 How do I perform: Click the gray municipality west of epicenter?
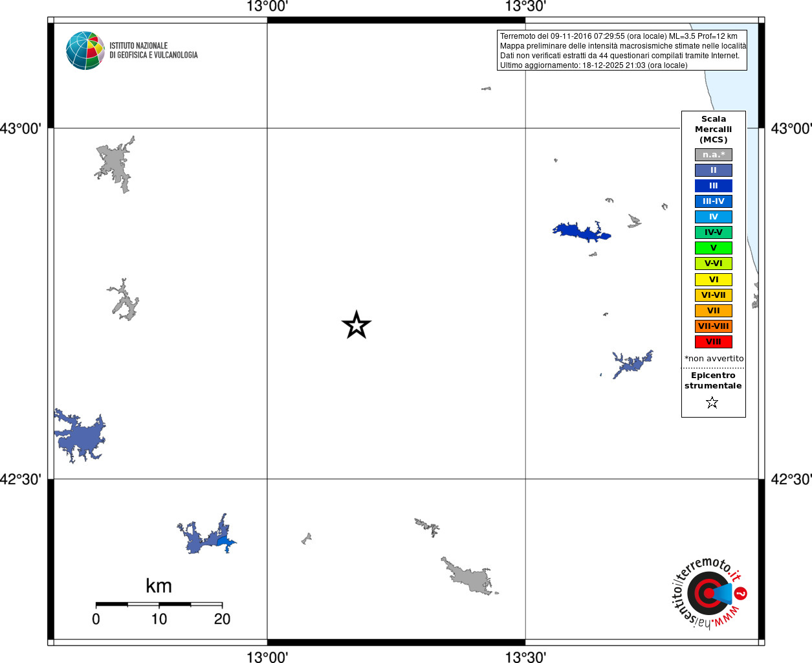tap(126, 302)
